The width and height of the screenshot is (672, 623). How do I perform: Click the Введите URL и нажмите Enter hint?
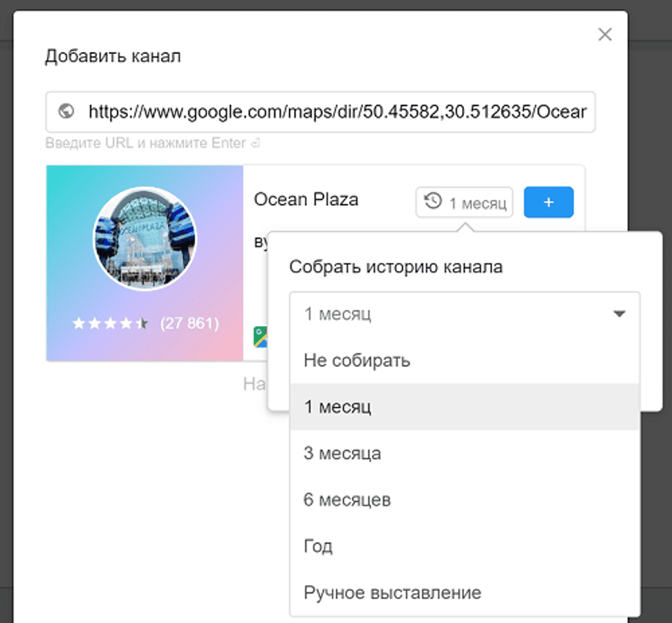click(152, 143)
